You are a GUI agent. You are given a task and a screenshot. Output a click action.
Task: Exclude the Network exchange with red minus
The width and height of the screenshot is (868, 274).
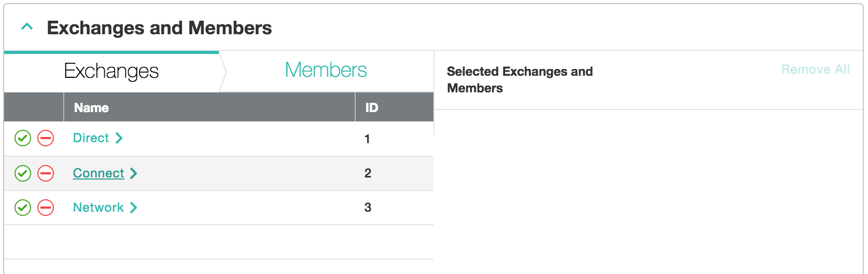[x=46, y=208]
